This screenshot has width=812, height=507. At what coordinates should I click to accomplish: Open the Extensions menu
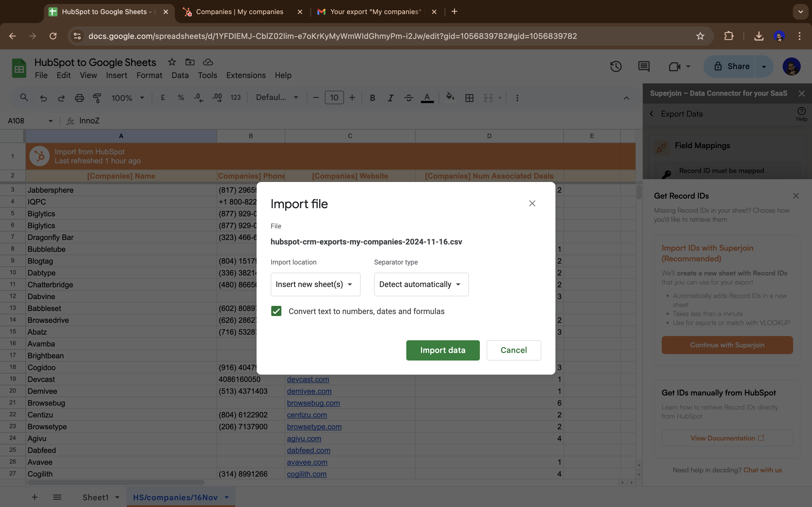pyautogui.click(x=246, y=75)
